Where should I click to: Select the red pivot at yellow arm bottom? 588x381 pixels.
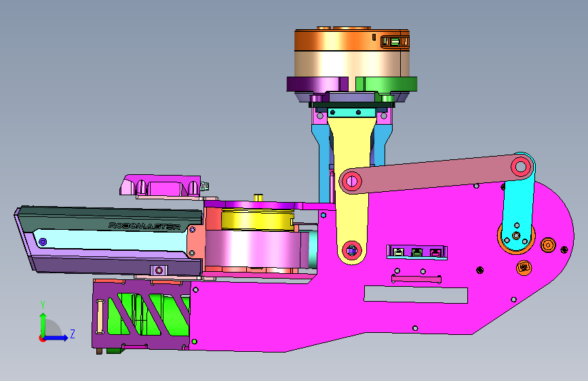[x=351, y=250]
